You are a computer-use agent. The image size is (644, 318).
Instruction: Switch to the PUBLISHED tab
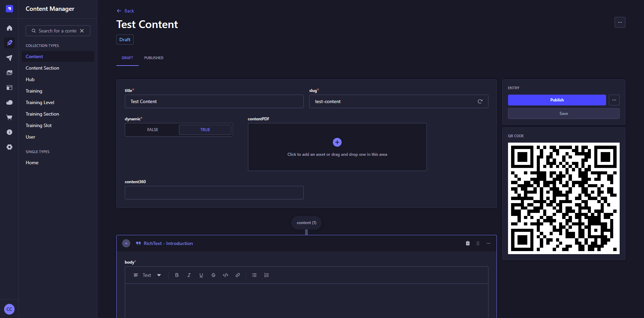[154, 58]
